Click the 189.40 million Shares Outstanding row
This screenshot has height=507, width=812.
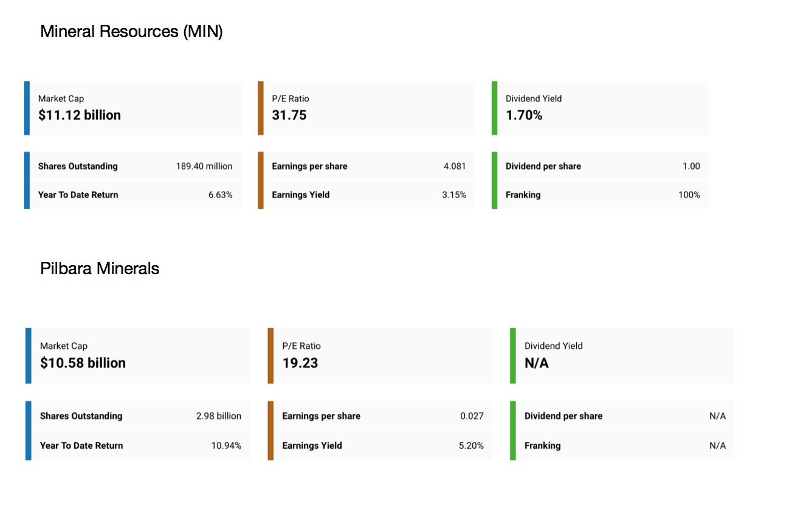135,166
